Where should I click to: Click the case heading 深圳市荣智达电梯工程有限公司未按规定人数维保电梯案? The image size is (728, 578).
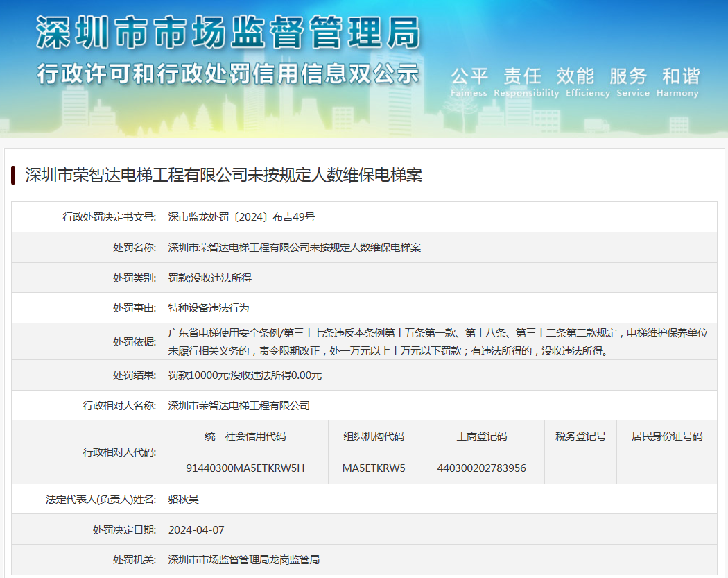(223, 175)
